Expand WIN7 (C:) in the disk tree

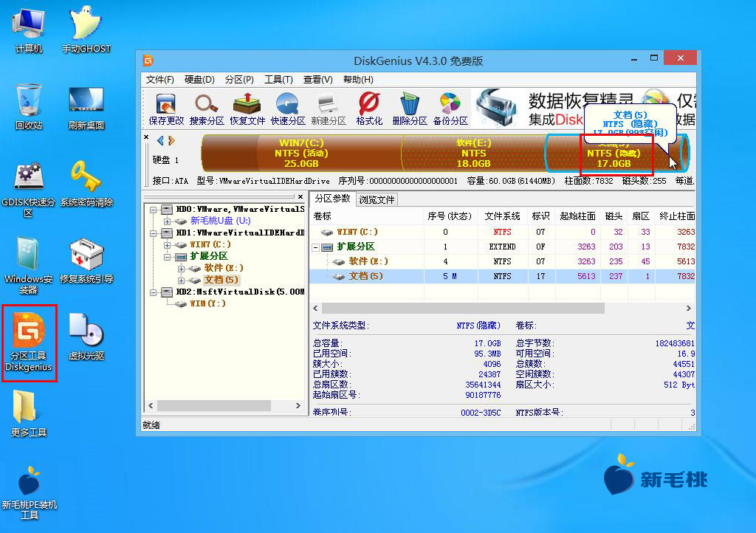[167, 245]
